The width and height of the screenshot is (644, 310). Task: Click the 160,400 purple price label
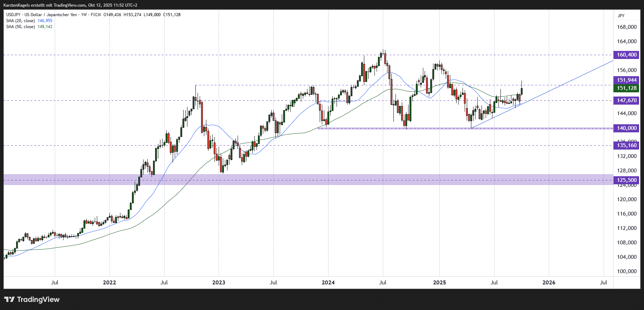tap(626, 55)
